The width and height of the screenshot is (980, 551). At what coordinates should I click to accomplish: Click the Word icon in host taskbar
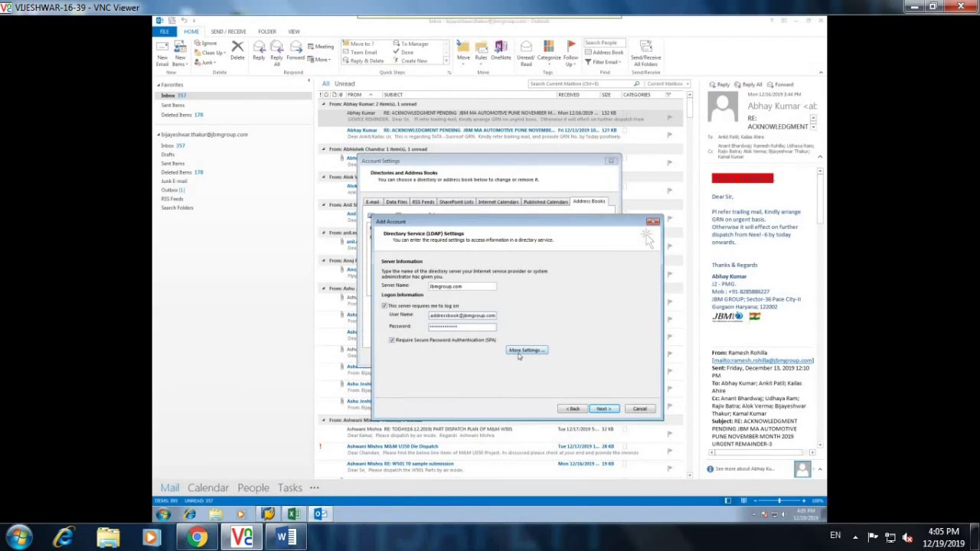(286, 537)
